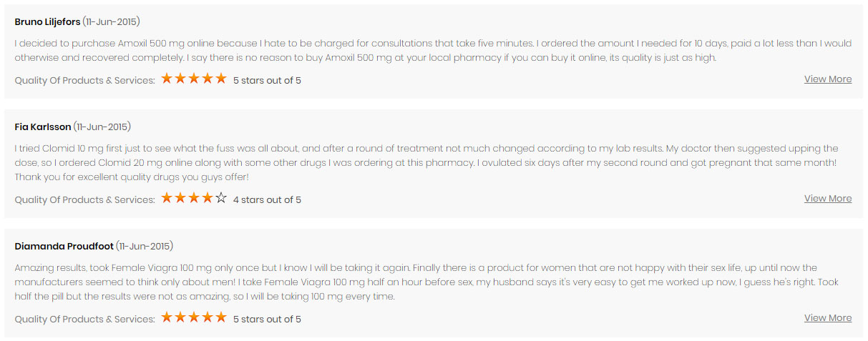
Task: Select reviewer name Fia Karlsson
Action: click(43, 127)
